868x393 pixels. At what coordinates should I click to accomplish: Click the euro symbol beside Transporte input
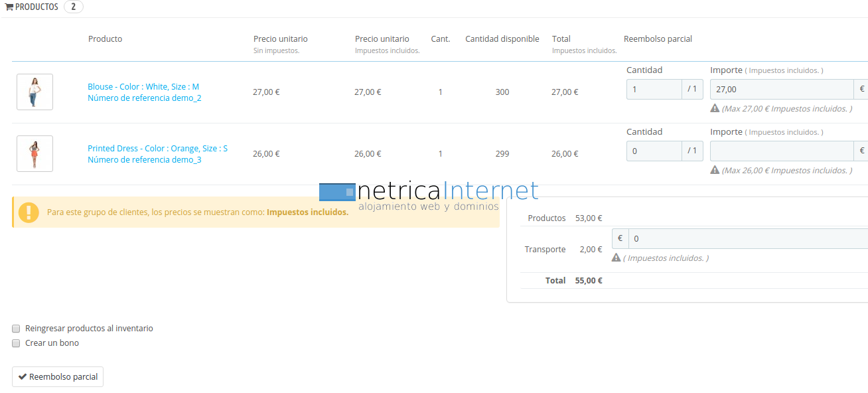pyautogui.click(x=620, y=239)
